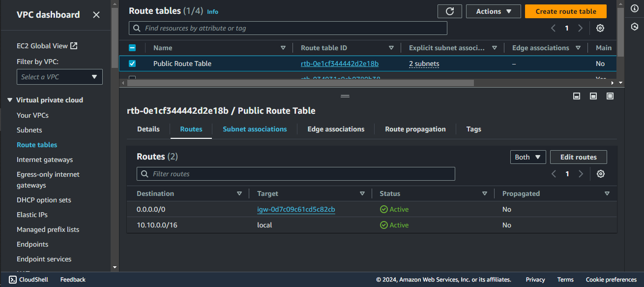Screen dimensions: 644x287
Task: Sort by Explicit subnet associations column arrow
Action: click(x=495, y=48)
